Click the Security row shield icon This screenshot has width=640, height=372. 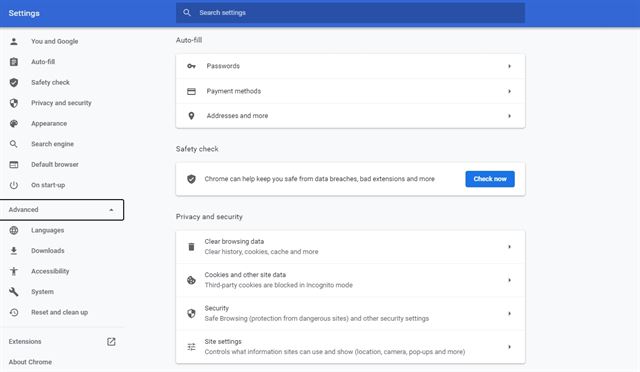[x=191, y=313]
